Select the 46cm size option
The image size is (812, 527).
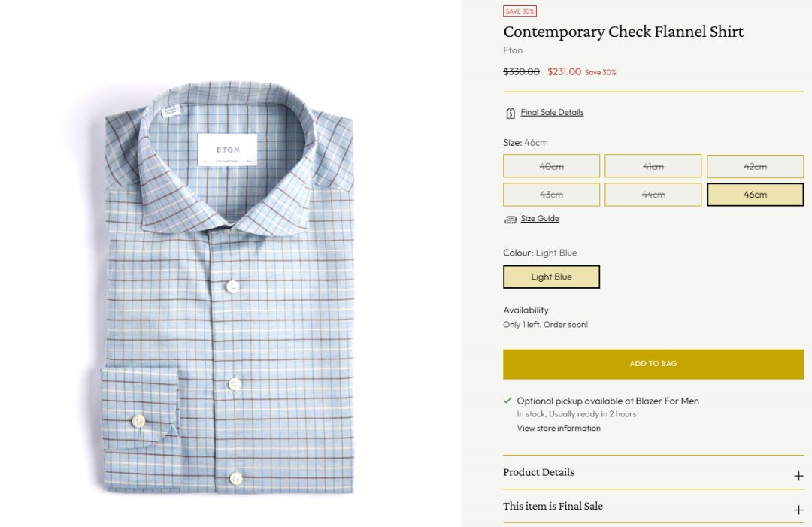click(x=755, y=195)
